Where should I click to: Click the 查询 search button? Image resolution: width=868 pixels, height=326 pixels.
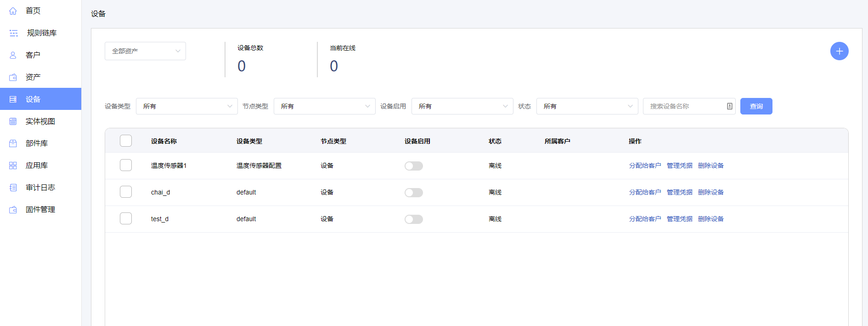(x=756, y=106)
